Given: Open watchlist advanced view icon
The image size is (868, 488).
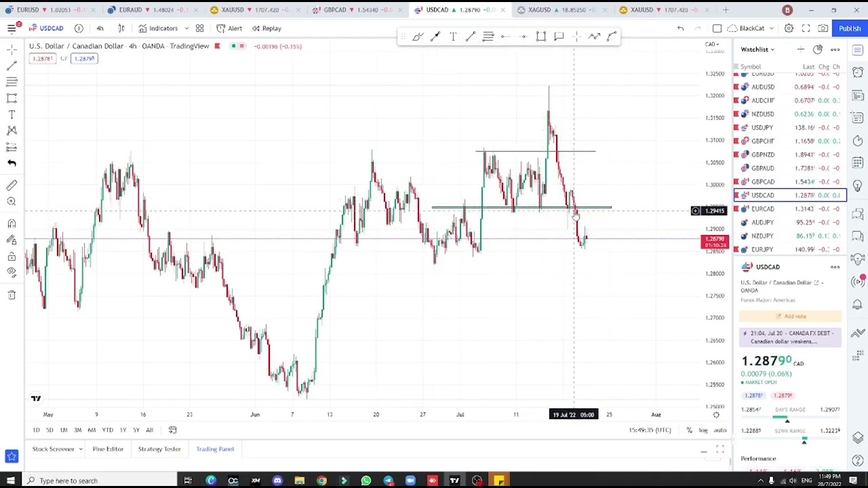Looking at the screenshot, I should coord(818,49).
